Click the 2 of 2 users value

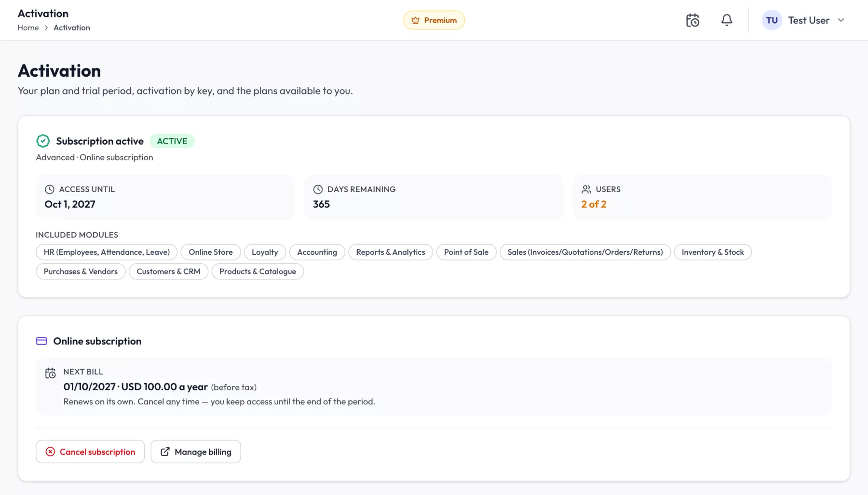click(594, 204)
